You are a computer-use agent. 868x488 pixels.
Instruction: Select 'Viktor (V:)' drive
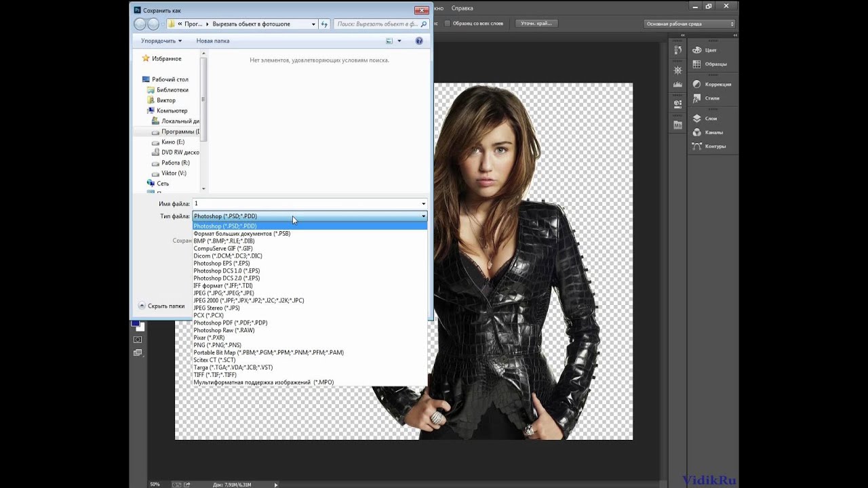tap(174, 173)
